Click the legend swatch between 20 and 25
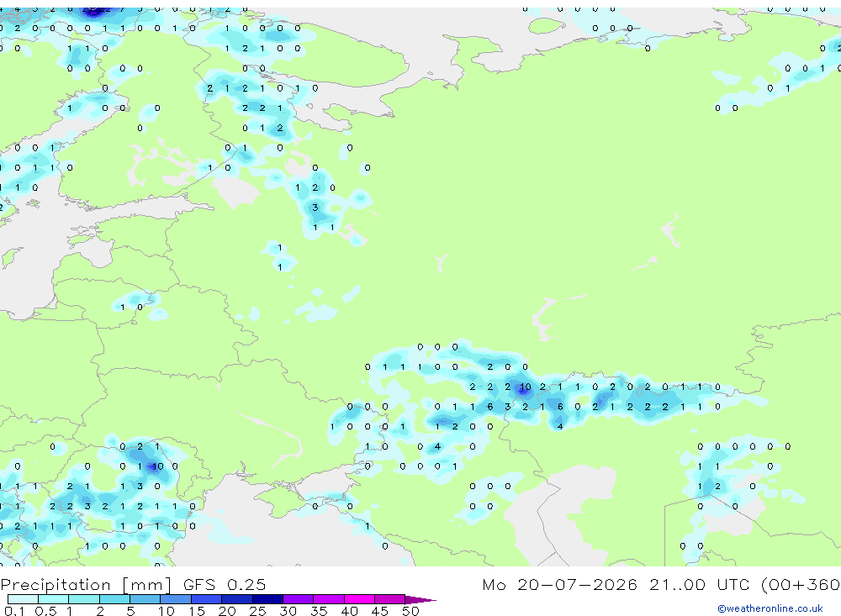The height and width of the screenshot is (616, 841). [x=236, y=599]
